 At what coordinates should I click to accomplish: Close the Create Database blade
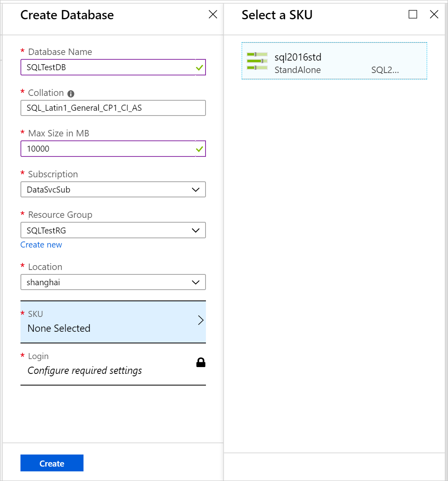[213, 14]
